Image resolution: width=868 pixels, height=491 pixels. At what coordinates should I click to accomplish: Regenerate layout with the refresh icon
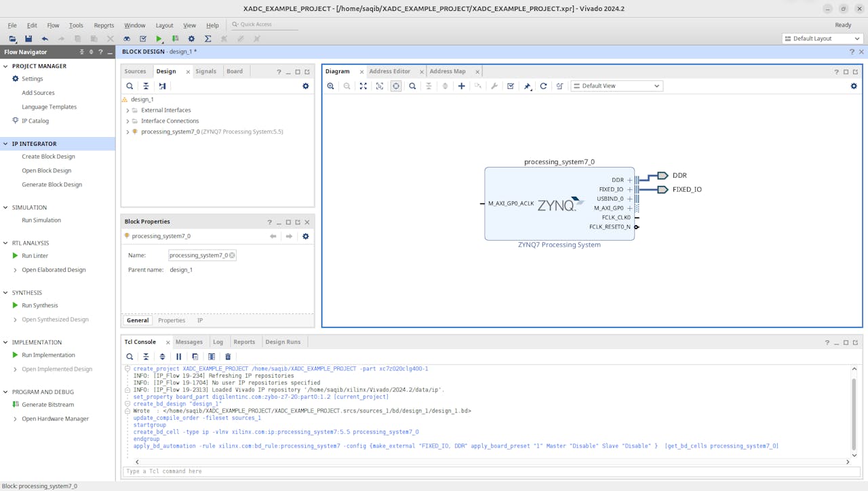(543, 86)
